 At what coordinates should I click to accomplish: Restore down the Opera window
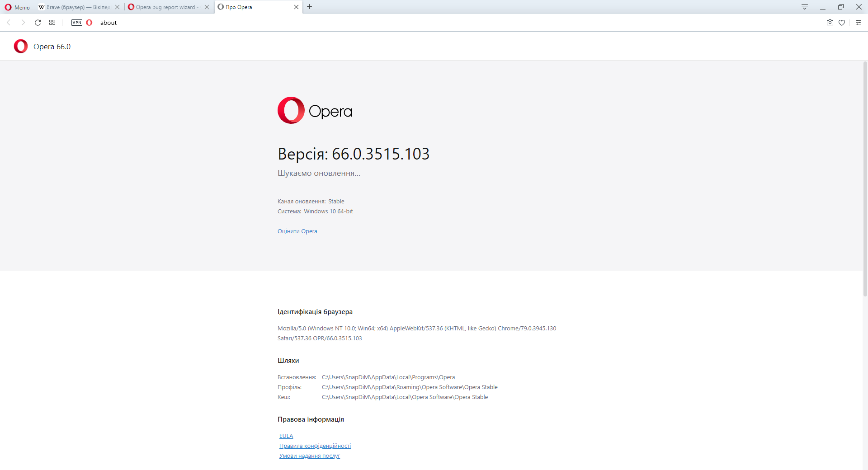coord(841,7)
